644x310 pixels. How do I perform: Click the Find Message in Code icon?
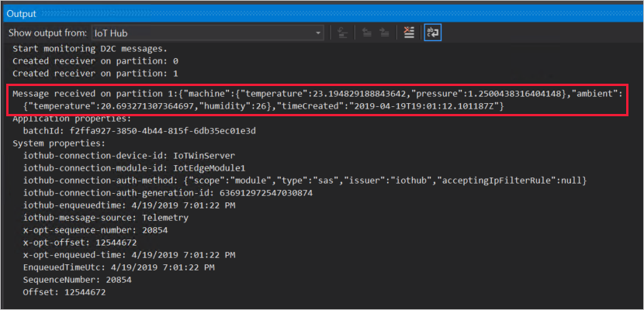point(342,33)
